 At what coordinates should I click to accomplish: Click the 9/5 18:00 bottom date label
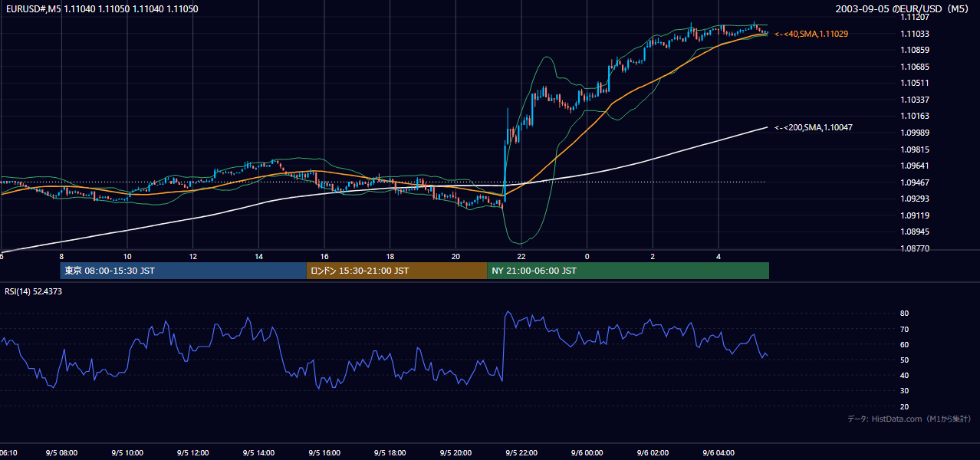pyautogui.click(x=390, y=453)
